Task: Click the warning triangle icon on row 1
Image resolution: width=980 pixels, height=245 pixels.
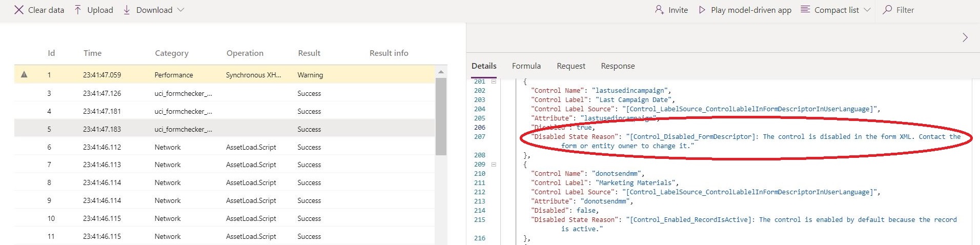Action: [24, 75]
